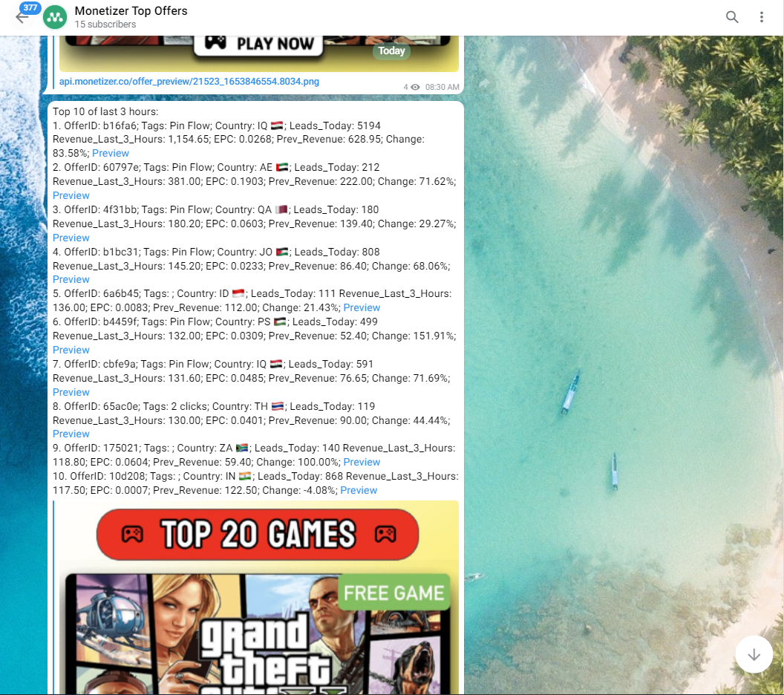Viewport: 784px width, 695px height.
Task: Open Preview link for offer b1bc31
Action: [71, 279]
